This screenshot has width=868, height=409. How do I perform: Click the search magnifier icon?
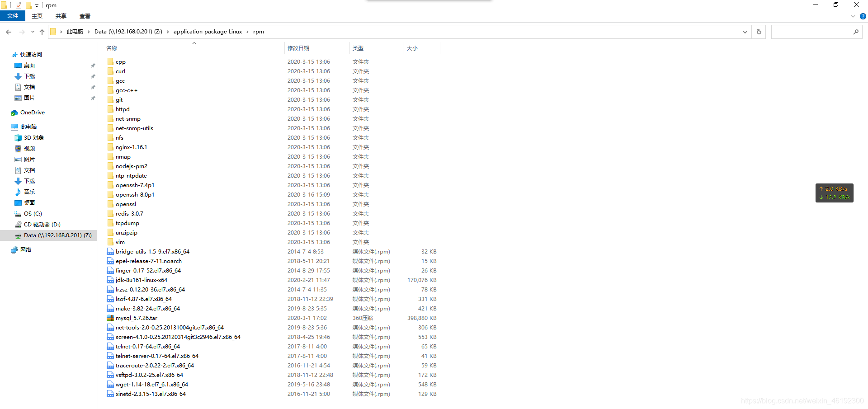tap(856, 32)
